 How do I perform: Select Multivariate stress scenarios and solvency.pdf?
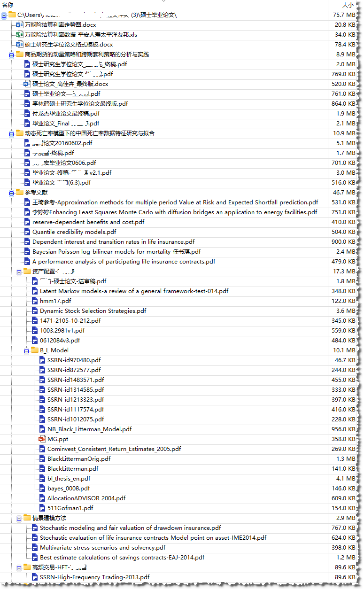point(102,547)
